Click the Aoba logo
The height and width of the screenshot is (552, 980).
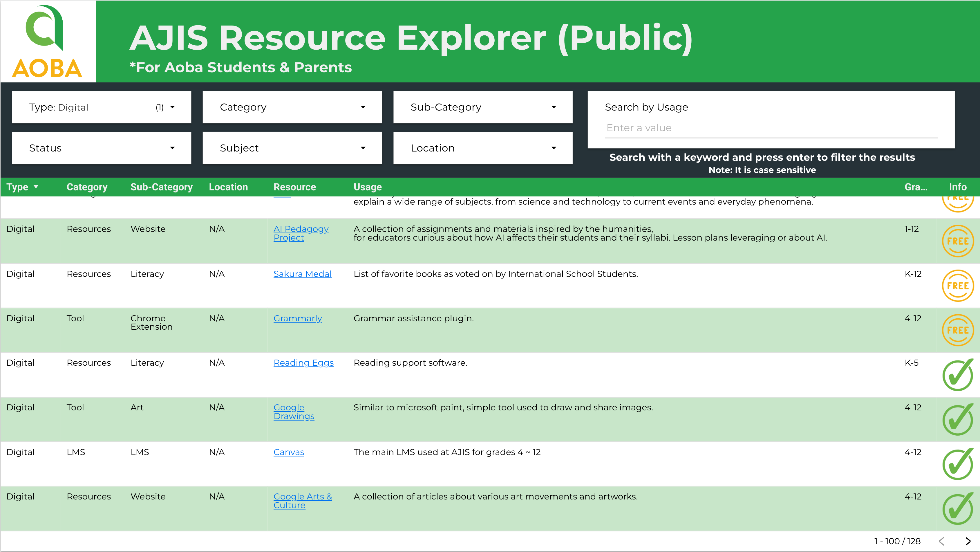click(48, 41)
